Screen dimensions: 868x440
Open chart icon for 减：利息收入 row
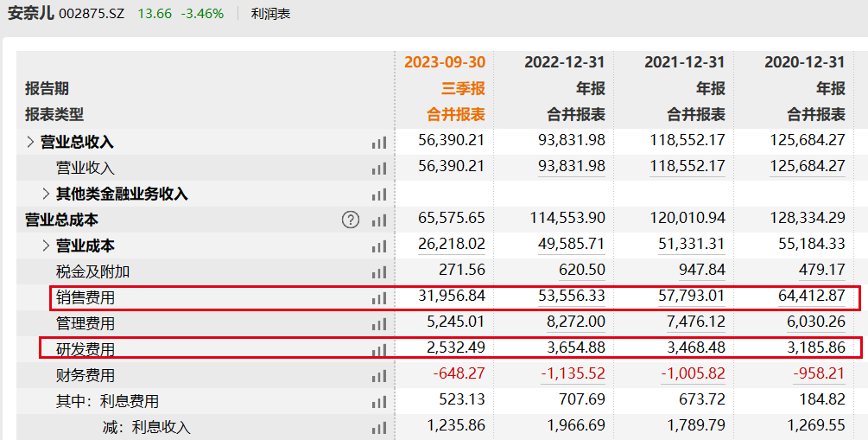tap(379, 427)
